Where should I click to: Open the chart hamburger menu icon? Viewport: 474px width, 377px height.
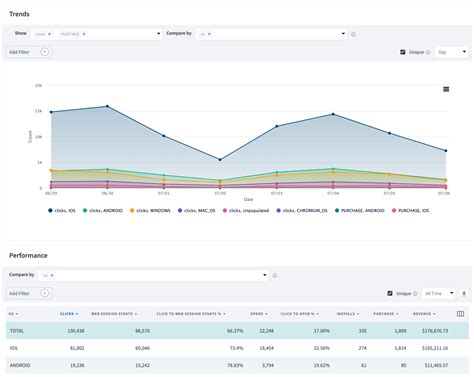coord(446,89)
